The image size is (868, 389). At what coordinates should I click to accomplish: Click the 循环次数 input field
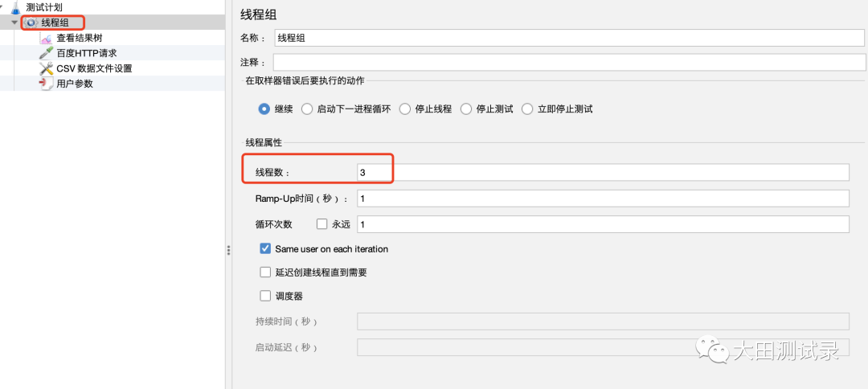(603, 224)
